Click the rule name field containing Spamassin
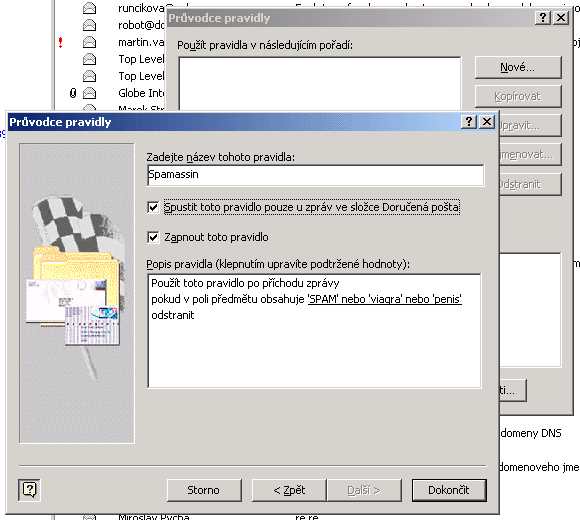580x520 pixels. click(x=316, y=175)
